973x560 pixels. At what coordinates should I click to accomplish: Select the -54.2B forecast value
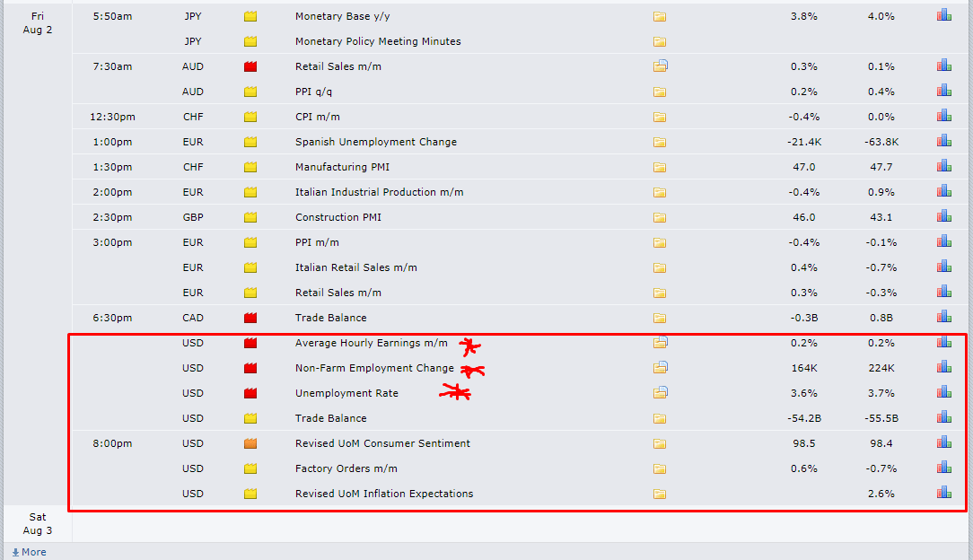click(804, 418)
